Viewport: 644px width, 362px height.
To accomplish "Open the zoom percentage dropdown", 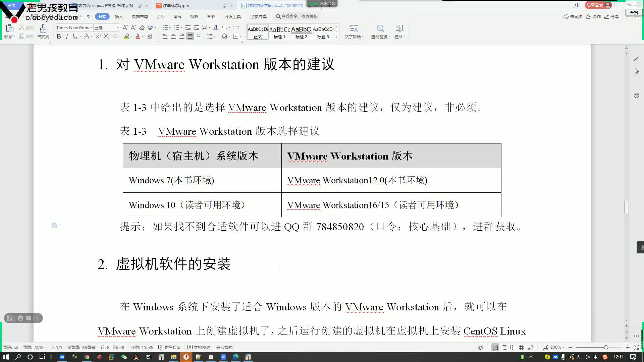I will [563, 347].
